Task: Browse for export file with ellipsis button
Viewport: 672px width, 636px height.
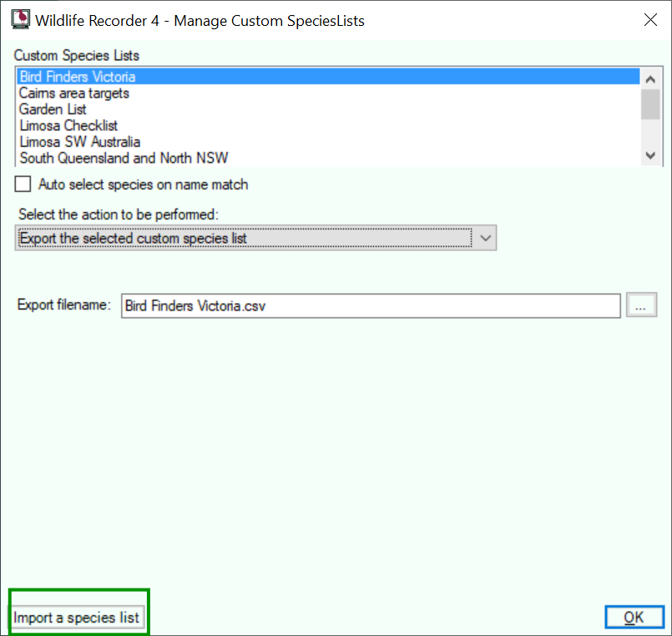Action: [x=641, y=305]
